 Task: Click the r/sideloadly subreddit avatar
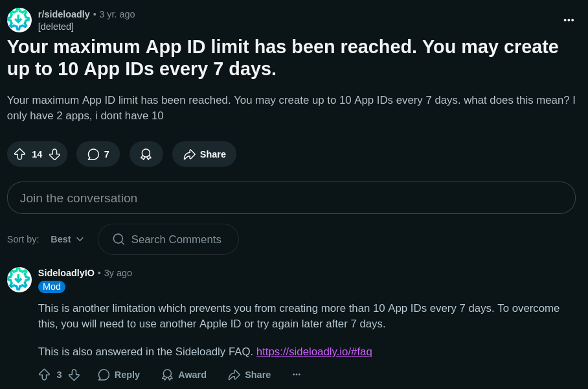(x=19, y=20)
